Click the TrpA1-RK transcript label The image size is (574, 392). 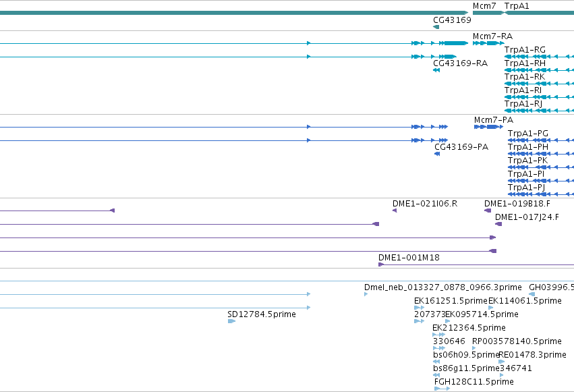(525, 77)
